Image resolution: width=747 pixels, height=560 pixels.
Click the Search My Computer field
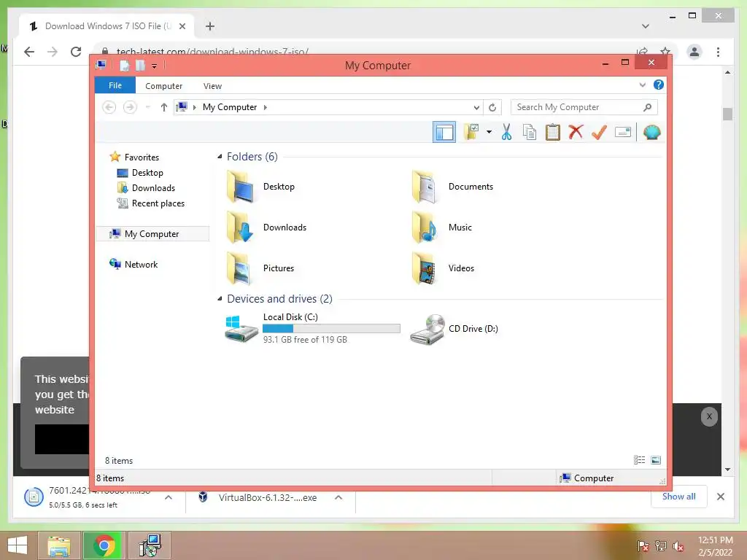tap(584, 107)
